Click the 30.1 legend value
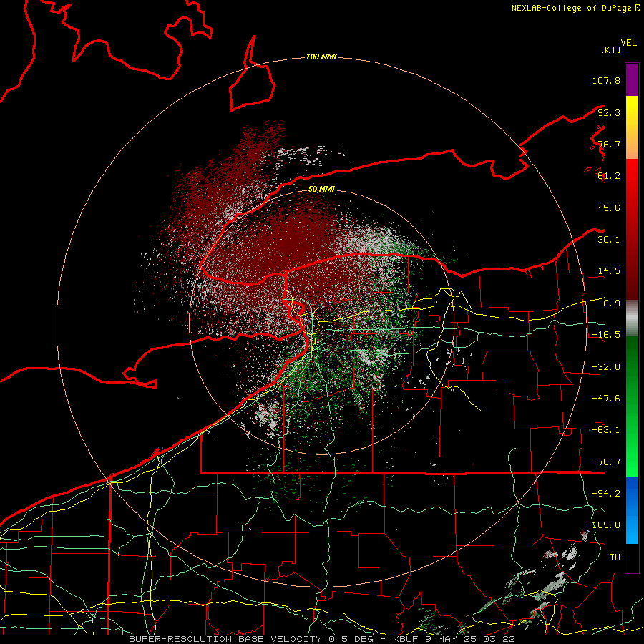The height and width of the screenshot is (644, 644). [x=609, y=240]
